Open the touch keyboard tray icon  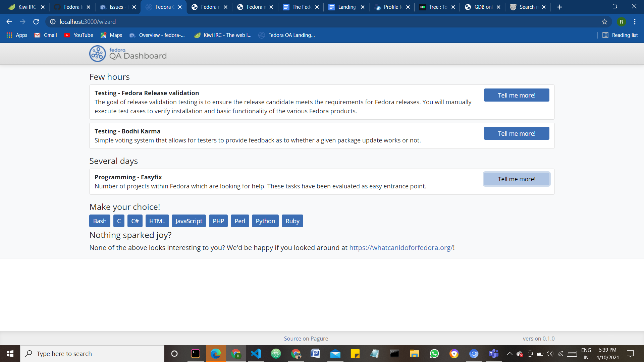tap(572, 354)
